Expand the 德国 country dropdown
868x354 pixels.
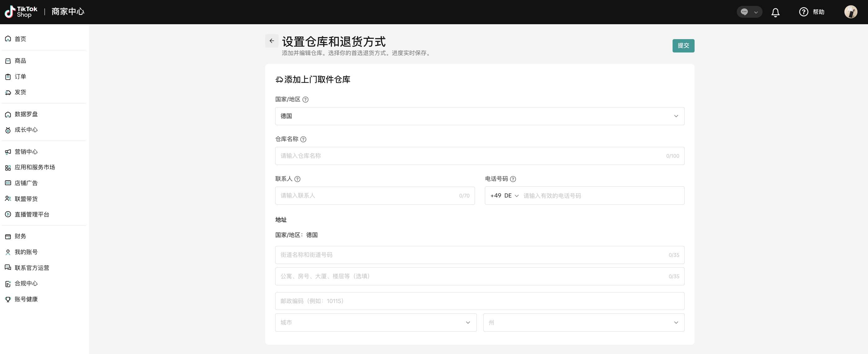pyautogui.click(x=479, y=116)
